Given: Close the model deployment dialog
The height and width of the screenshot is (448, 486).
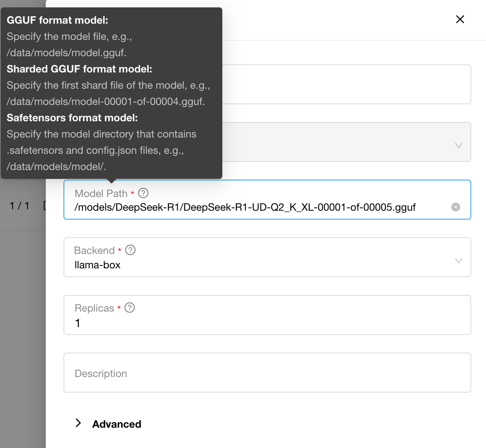Looking at the screenshot, I should click(460, 19).
